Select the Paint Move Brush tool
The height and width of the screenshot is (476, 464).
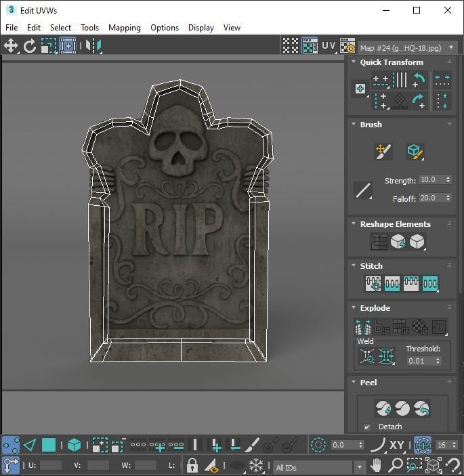click(x=383, y=152)
